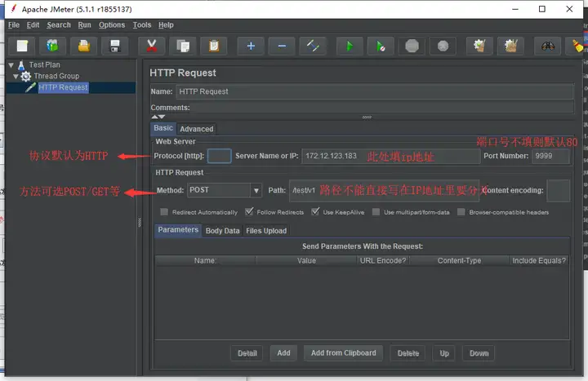
Task: Collapse the Thread Group tree node
Action: [16, 77]
